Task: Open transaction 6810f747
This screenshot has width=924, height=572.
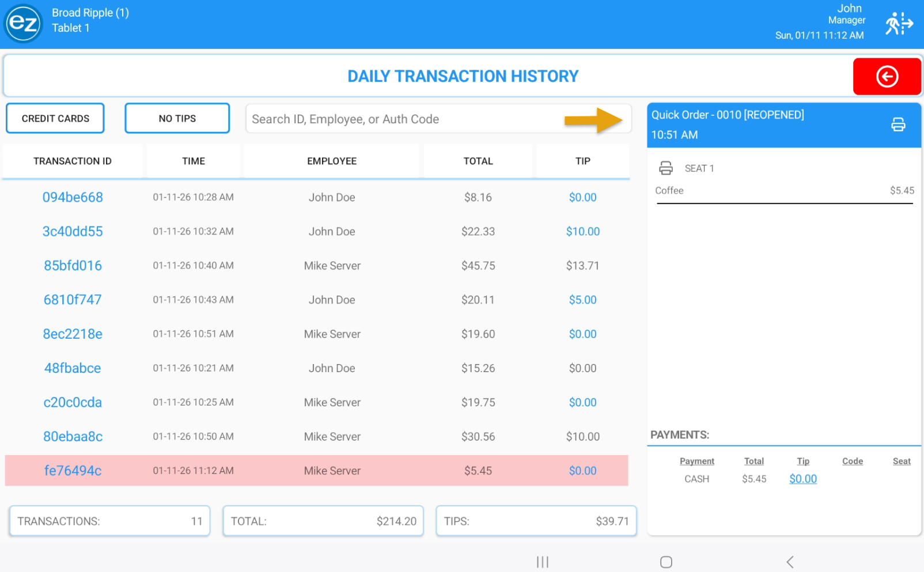Action: (73, 300)
